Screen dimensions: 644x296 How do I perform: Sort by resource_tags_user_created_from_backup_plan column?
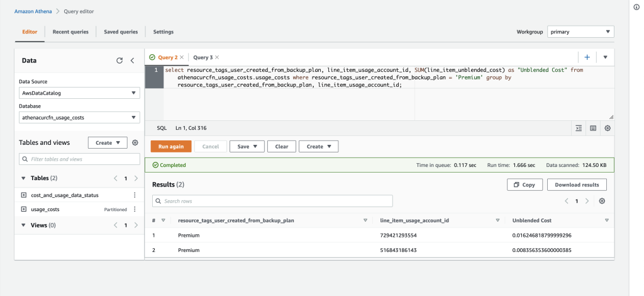tap(365, 220)
